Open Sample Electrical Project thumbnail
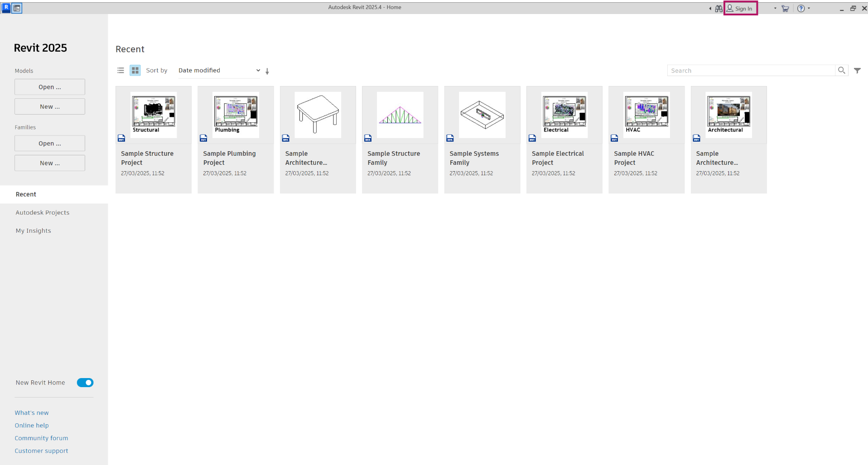This screenshot has width=868, height=465. tap(564, 115)
